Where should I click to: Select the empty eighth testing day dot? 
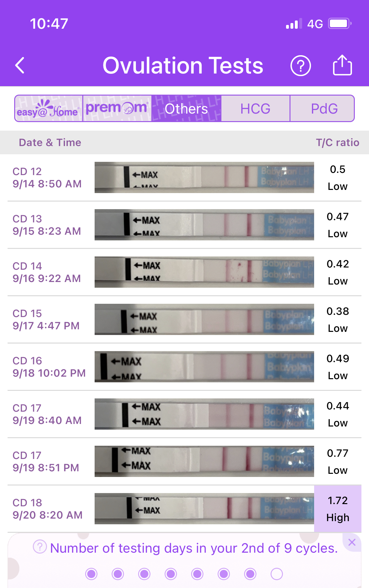click(277, 574)
